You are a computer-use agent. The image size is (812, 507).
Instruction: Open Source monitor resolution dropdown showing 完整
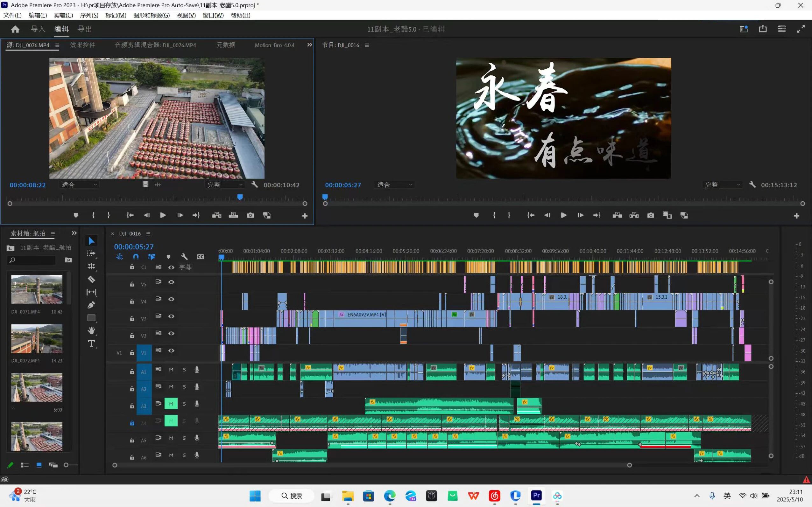(x=224, y=185)
